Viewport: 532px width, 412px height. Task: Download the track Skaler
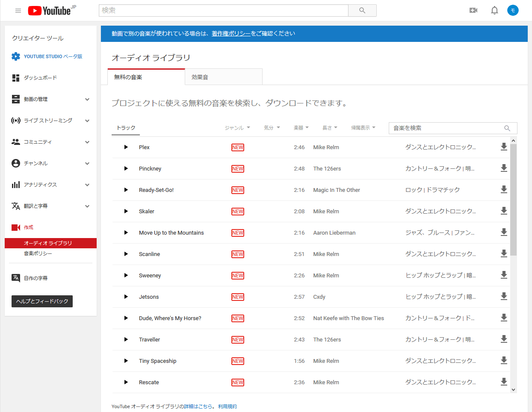[x=504, y=211]
